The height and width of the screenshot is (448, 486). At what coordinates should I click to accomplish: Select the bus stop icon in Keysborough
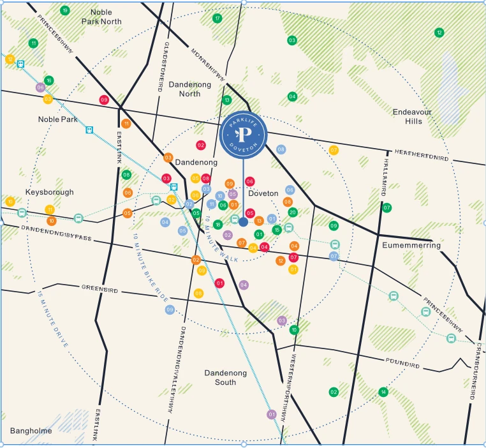tap(22, 213)
